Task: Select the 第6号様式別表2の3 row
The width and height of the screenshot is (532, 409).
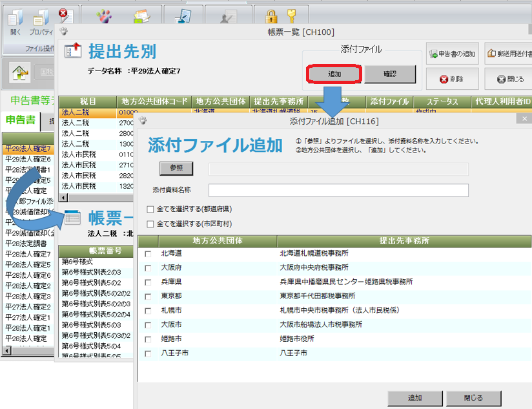Action: pyautogui.click(x=96, y=272)
